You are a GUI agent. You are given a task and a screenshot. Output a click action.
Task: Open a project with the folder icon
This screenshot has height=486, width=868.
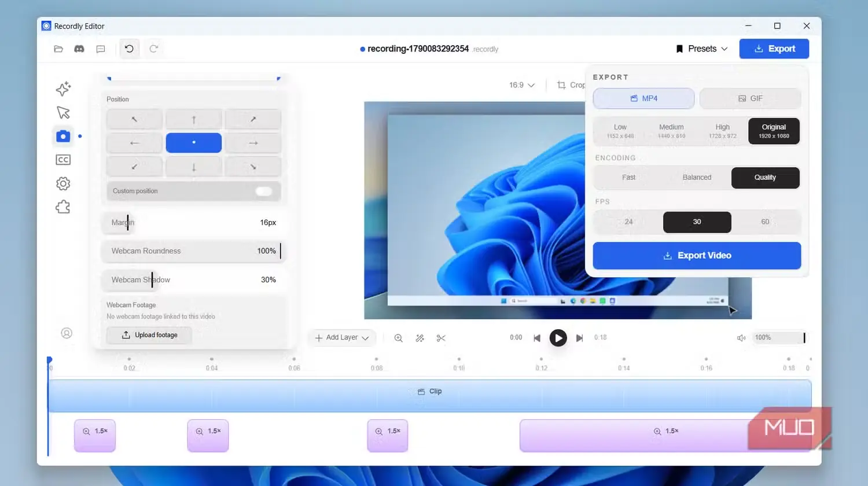(58, 49)
